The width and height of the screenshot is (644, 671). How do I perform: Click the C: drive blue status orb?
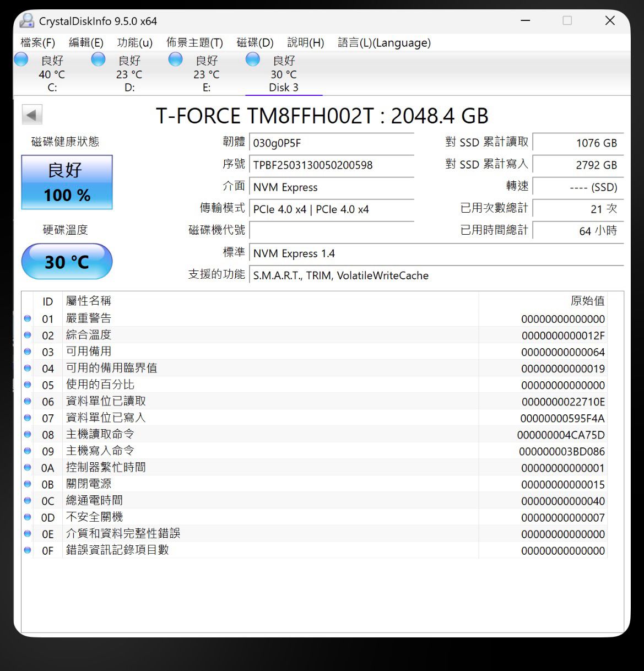[x=21, y=59]
